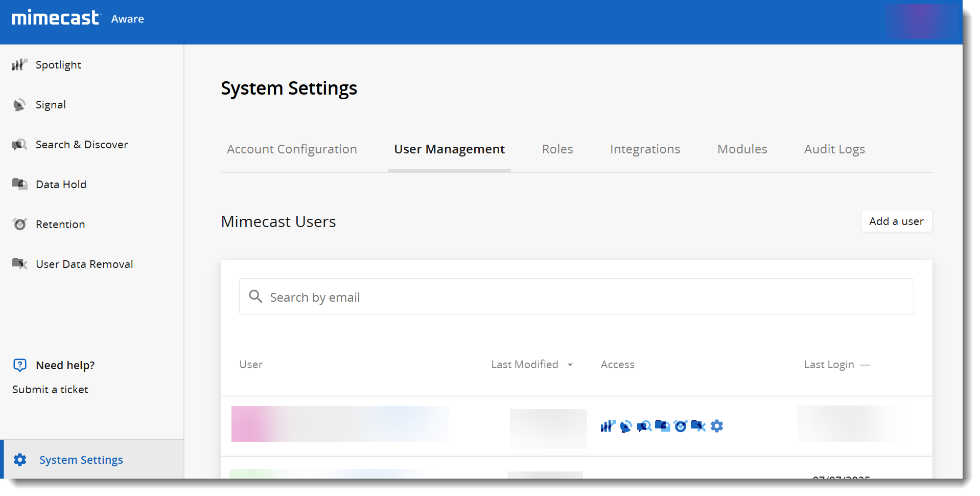Toggle Last Login column sort indicator
This screenshot has width=980, height=496.
click(865, 365)
